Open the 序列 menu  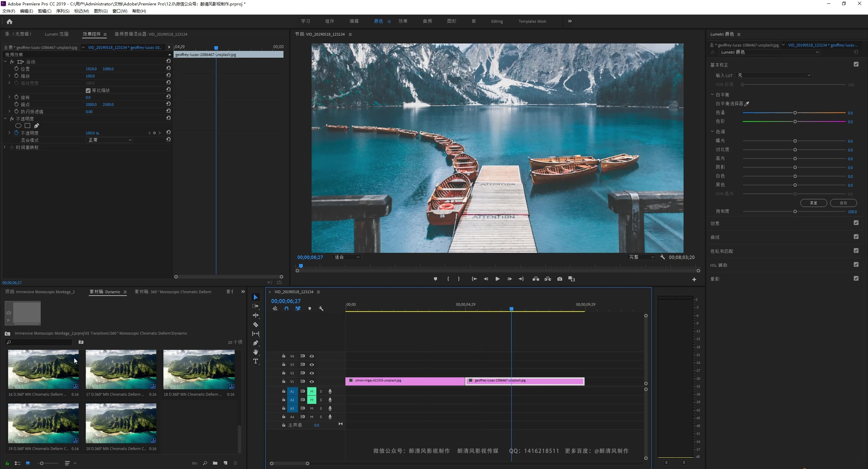pos(62,11)
